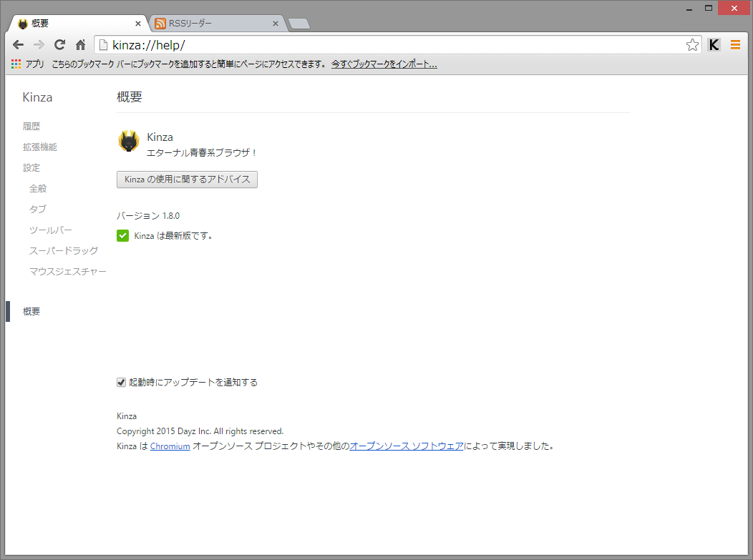Viewport: 753px width, 560px height.
Task: Open a new browser tab
Action: pos(298,22)
